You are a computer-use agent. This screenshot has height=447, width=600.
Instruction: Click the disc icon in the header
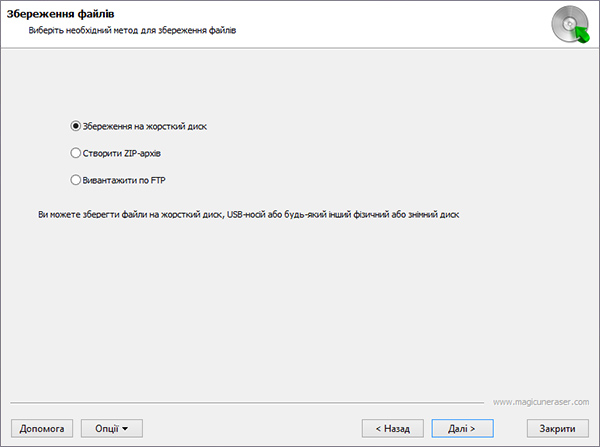[570, 24]
